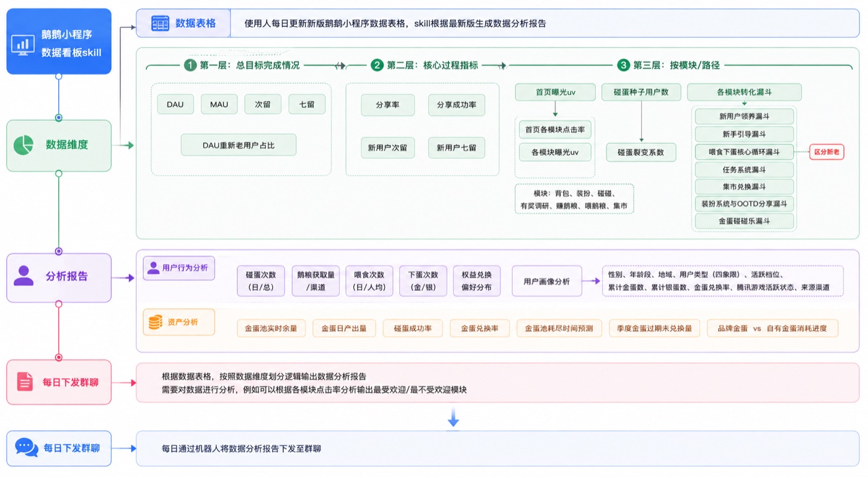Viewport: 868px width, 477px height.
Task: Click the green circled number 2
Action: click(x=377, y=65)
